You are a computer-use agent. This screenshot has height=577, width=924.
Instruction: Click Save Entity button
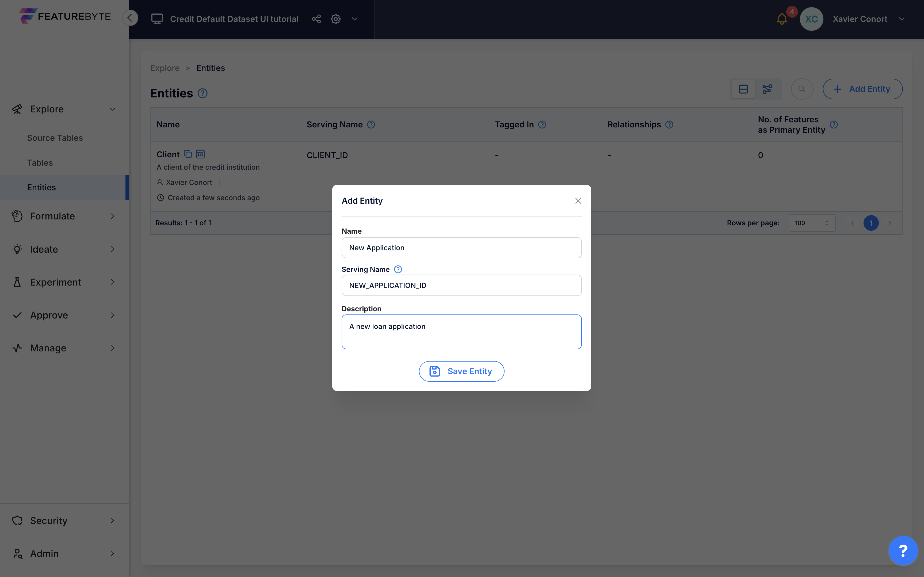tap(461, 371)
